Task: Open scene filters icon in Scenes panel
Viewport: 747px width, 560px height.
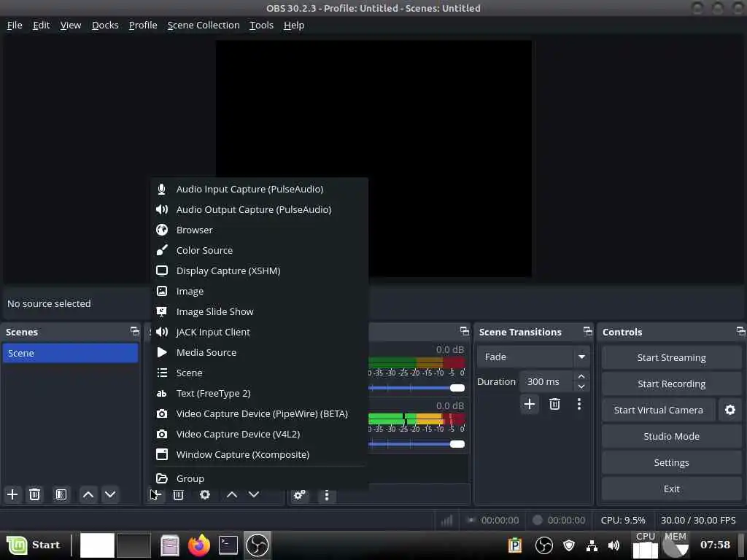Action: [x=61, y=494]
